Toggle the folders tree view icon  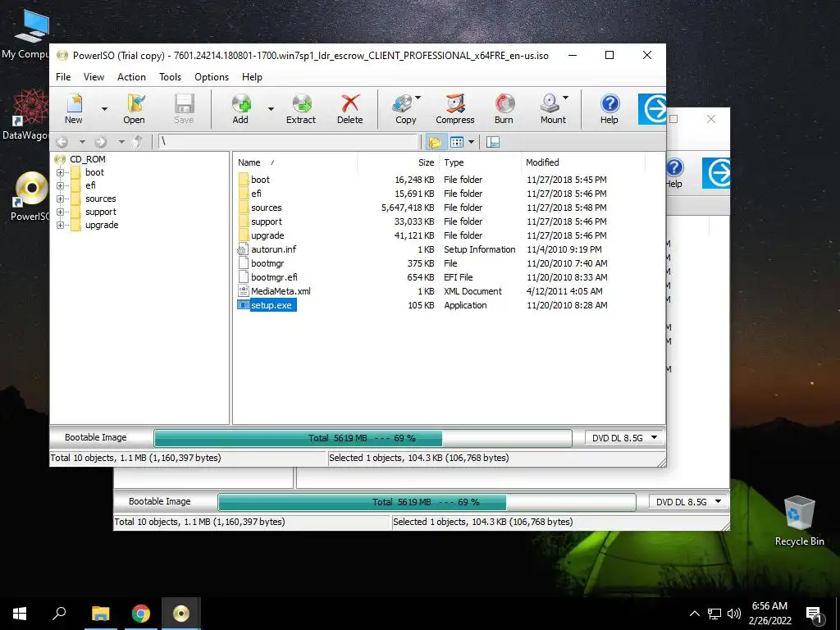pyautogui.click(x=435, y=142)
